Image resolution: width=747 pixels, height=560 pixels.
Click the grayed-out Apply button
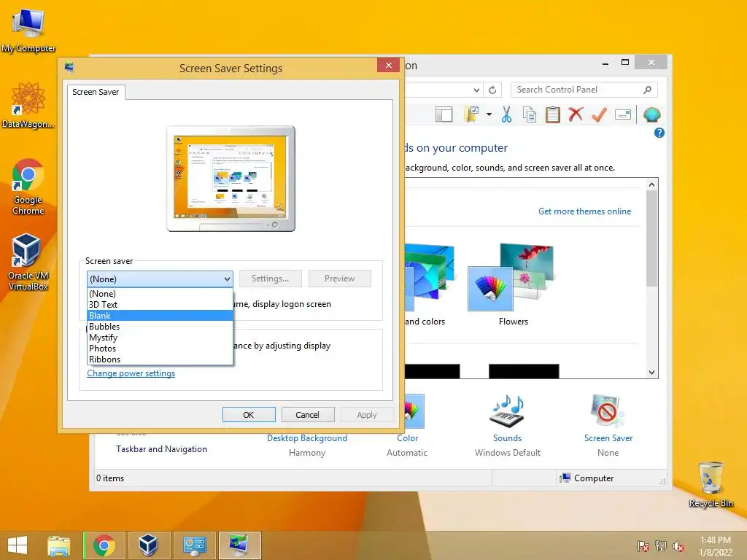367,415
